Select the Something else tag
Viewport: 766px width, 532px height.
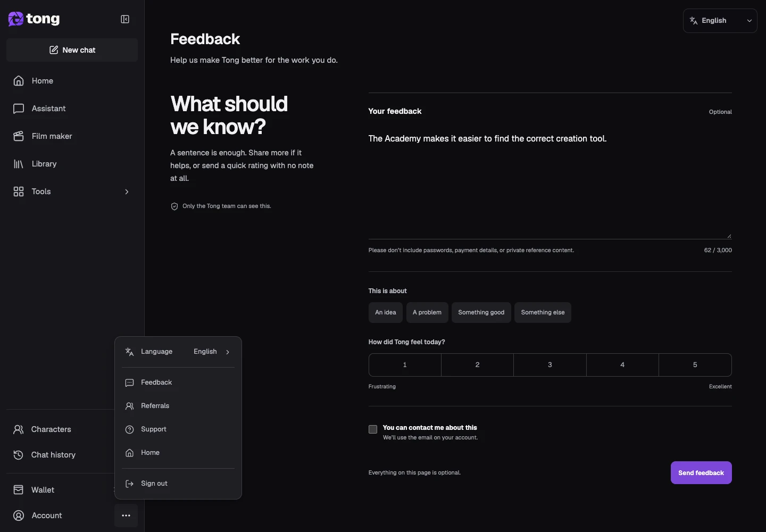coord(543,312)
